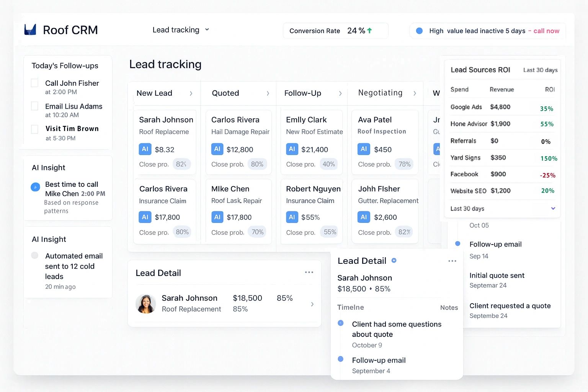
Task: Open Sarah Johnson lead row arrow
Action: (x=312, y=304)
